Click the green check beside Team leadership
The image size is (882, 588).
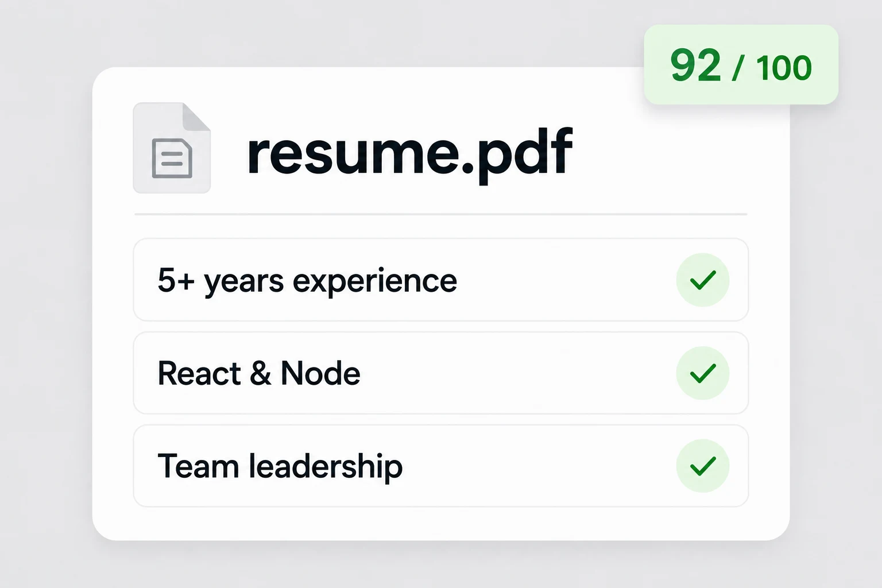pyautogui.click(x=703, y=466)
